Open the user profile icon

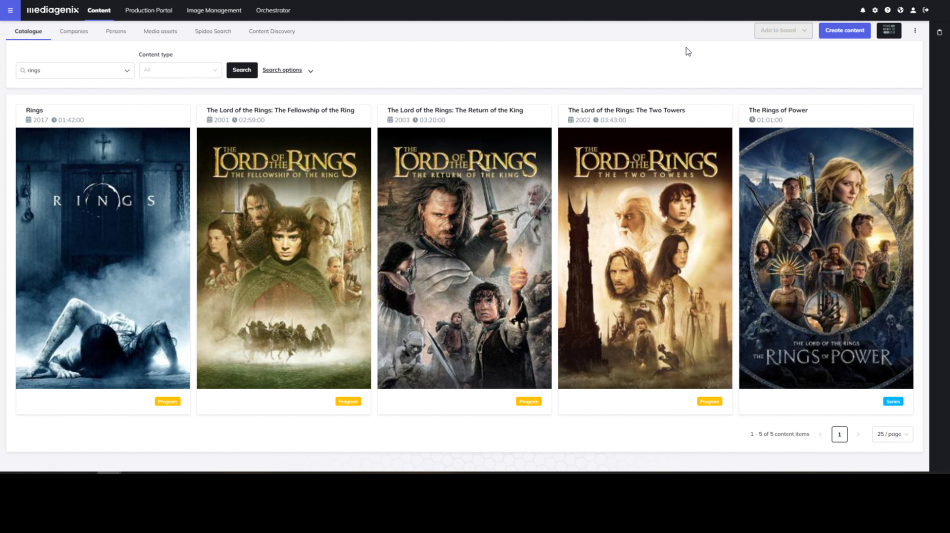[x=913, y=10]
